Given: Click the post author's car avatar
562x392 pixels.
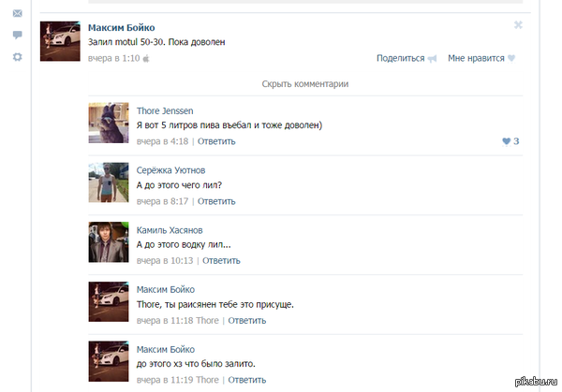Looking at the screenshot, I should pyautogui.click(x=60, y=41).
